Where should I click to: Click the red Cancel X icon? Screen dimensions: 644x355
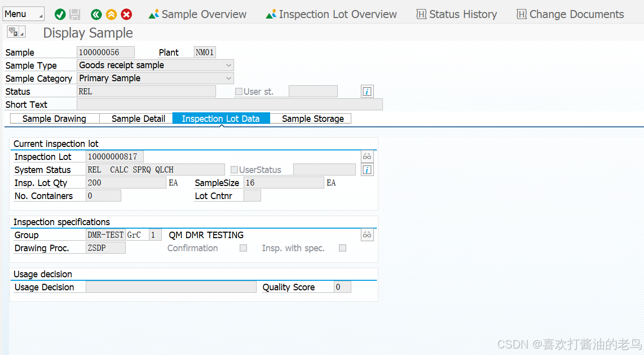[126, 15]
